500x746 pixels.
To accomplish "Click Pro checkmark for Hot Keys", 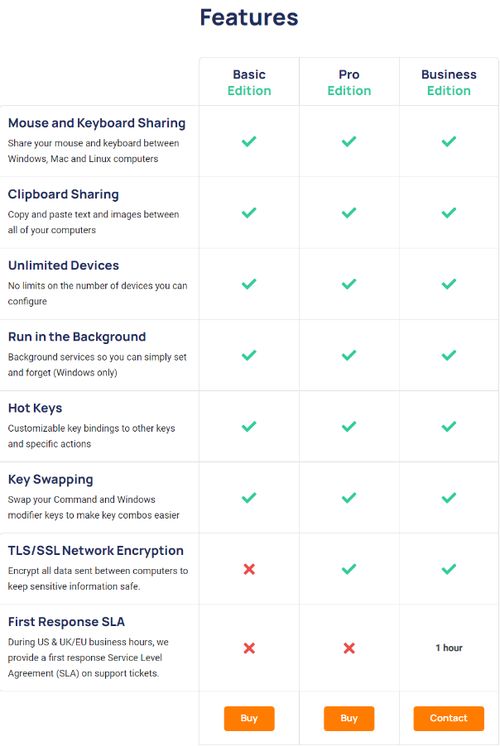I will click(349, 426).
